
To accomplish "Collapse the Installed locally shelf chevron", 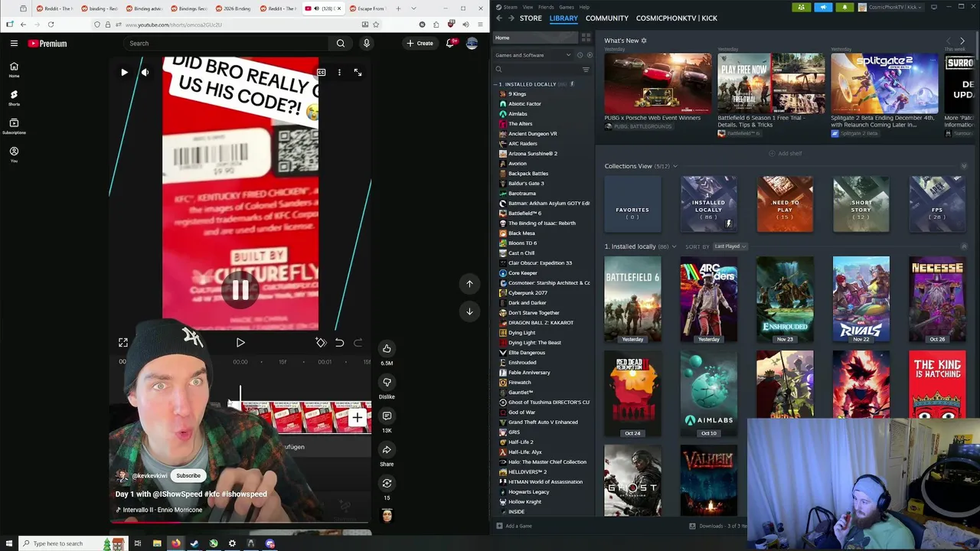I will click(x=964, y=246).
